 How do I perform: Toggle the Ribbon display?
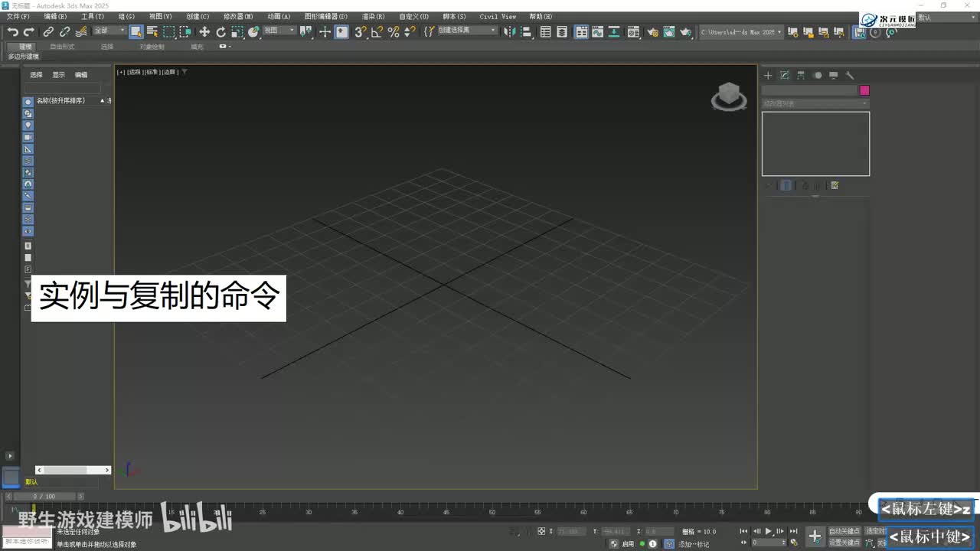(x=582, y=31)
